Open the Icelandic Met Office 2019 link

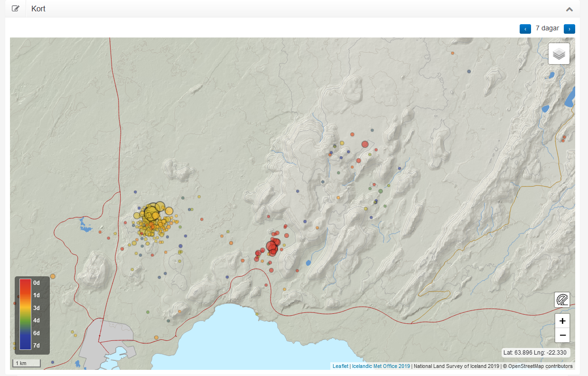381,366
